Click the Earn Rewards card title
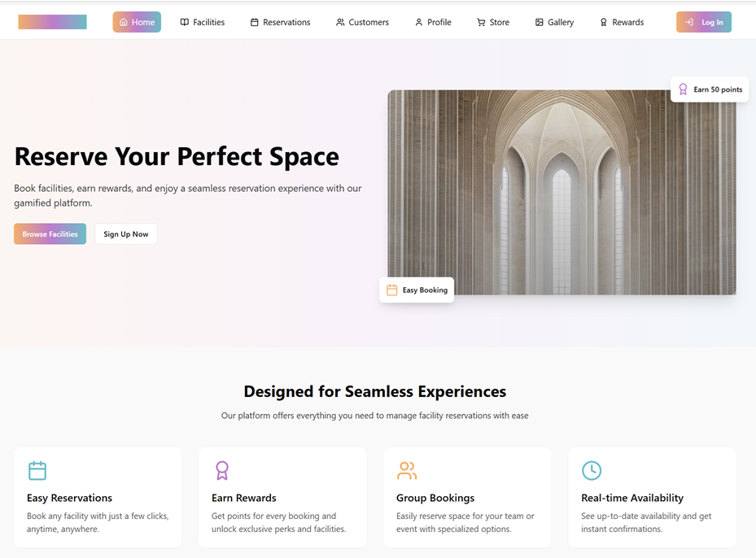The image size is (756, 558). pos(244,498)
